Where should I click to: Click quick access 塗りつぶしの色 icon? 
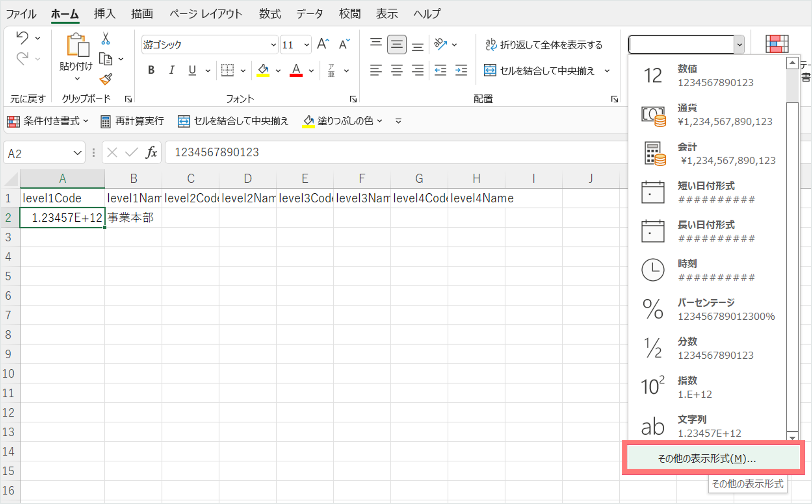(308, 121)
